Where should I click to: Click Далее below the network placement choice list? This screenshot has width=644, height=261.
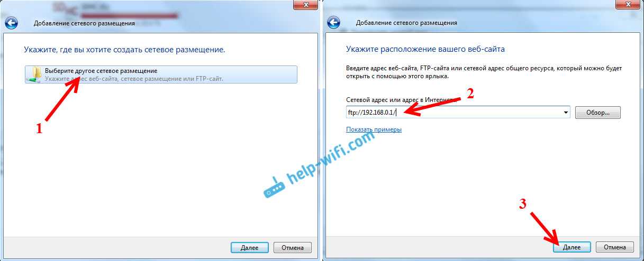(x=250, y=247)
